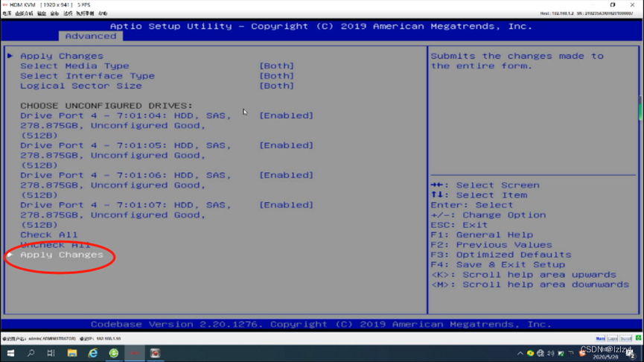644x362 pixels.
Task: Click the Scroll lock indicator
Action: [x=625, y=339]
